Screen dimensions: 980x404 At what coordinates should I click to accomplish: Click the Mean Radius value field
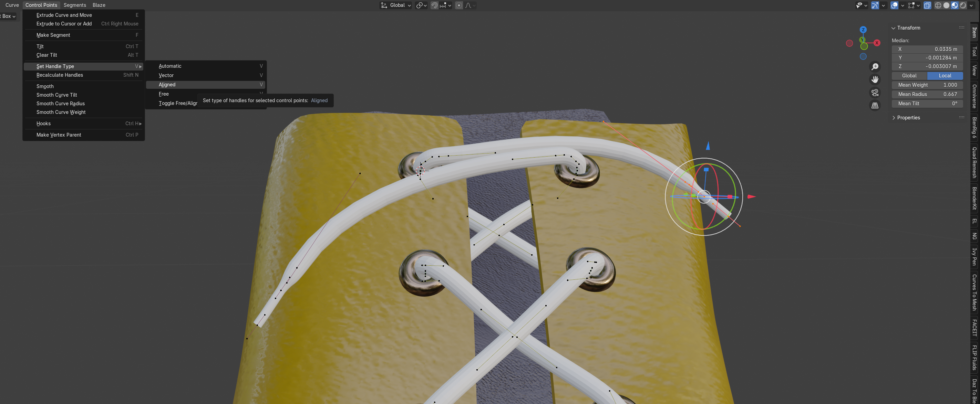click(x=927, y=94)
